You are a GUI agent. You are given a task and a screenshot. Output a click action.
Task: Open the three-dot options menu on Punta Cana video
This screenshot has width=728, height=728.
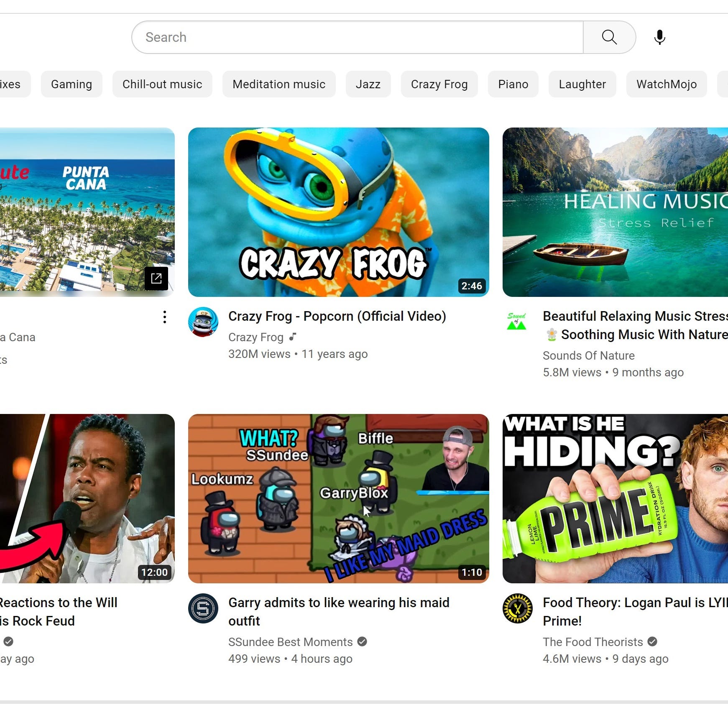(x=164, y=317)
